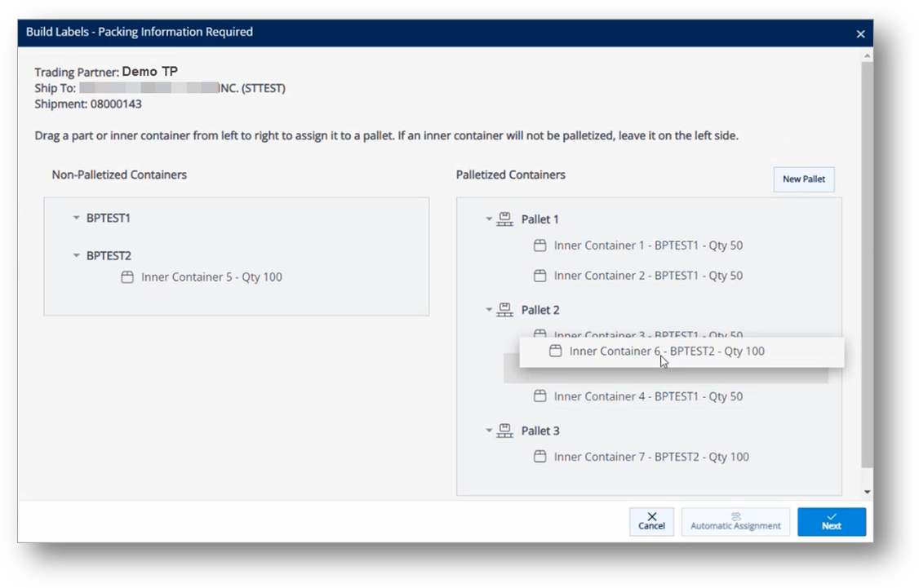Cancel the packing dialog

pyautogui.click(x=651, y=522)
